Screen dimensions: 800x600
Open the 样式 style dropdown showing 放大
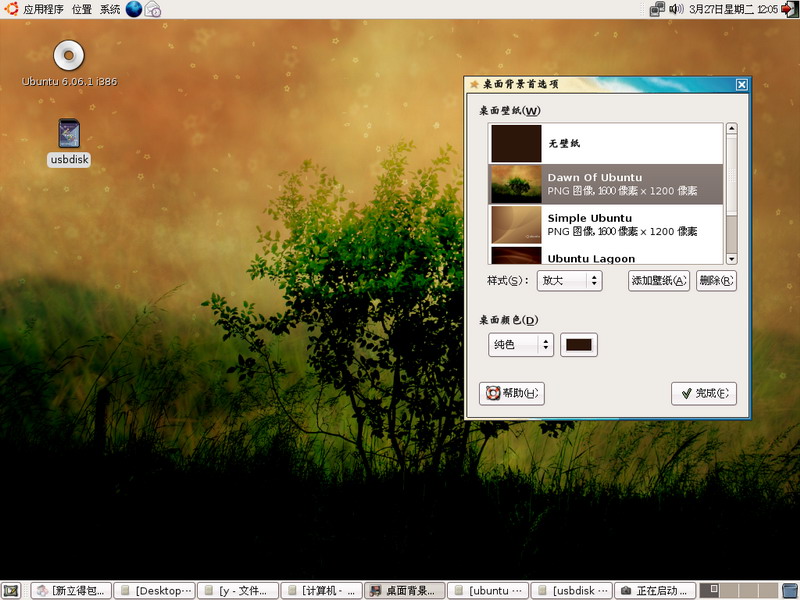pos(569,281)
